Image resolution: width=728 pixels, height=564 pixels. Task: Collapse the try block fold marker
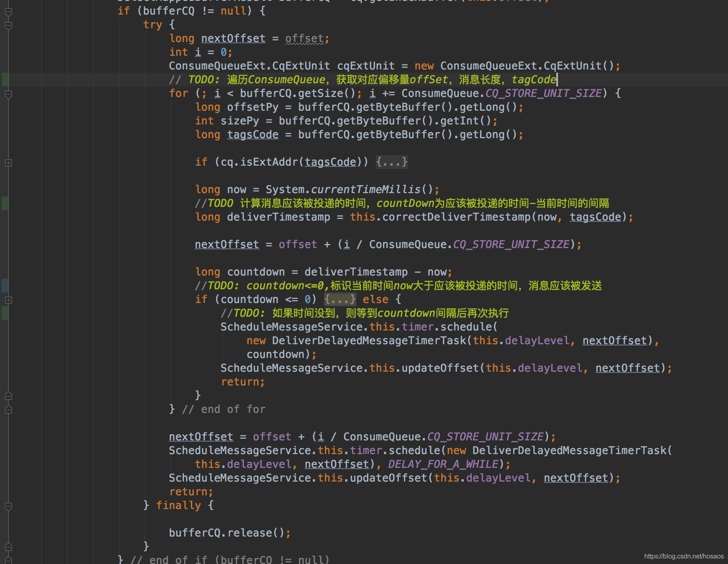[8, 25]
